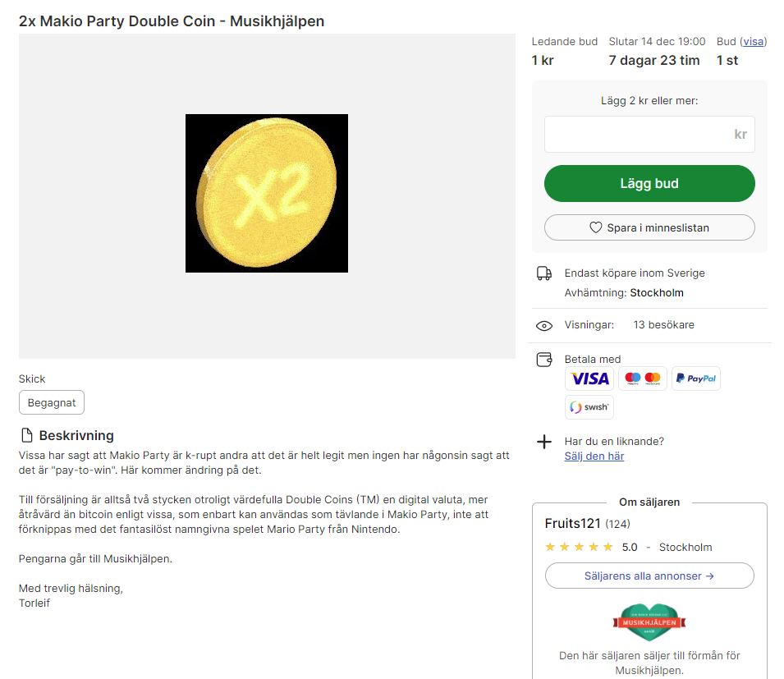This screenshot has height=679, width=784.
Task: Click the Visa payment icon
Action: click(x=589, y=378)
